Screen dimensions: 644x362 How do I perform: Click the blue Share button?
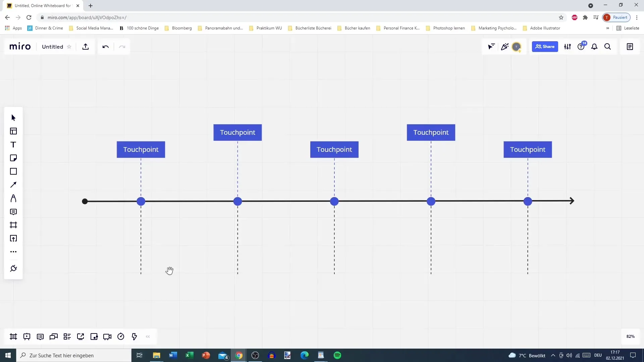click(545, 47)
